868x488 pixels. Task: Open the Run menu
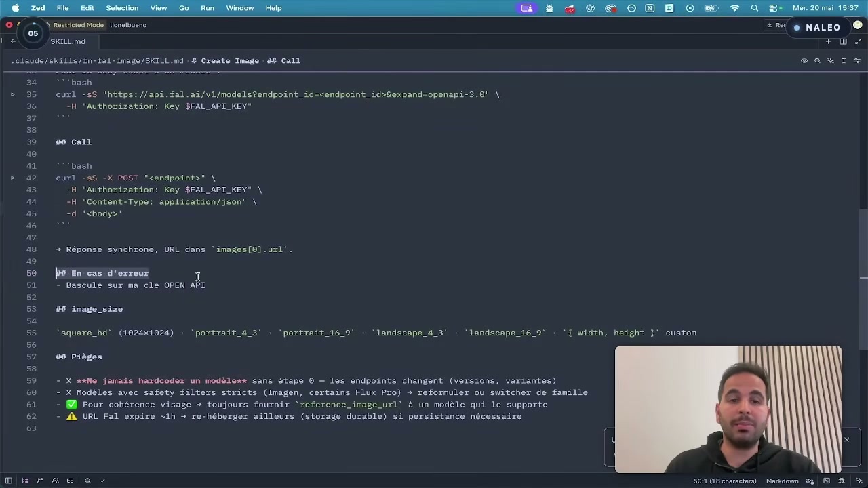point(208,8)
